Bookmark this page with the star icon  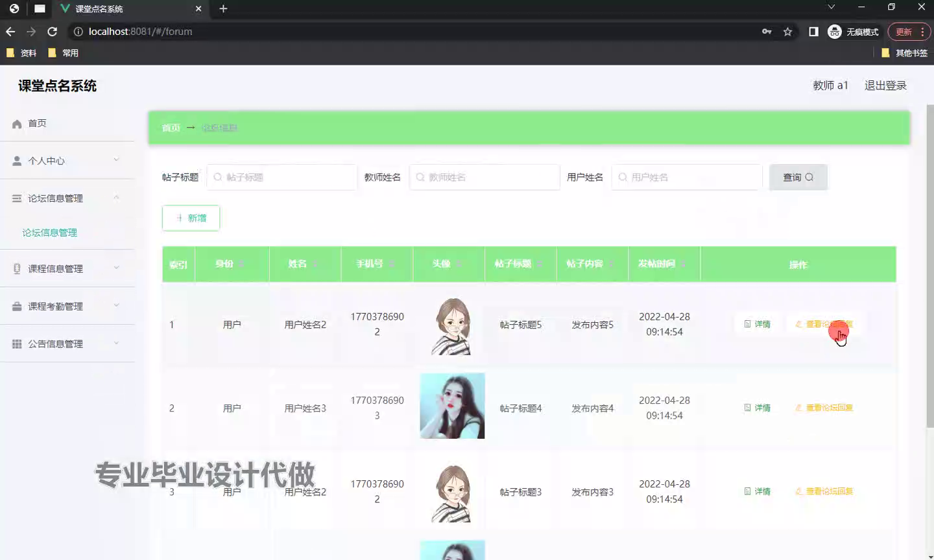[x=787, y=32]
